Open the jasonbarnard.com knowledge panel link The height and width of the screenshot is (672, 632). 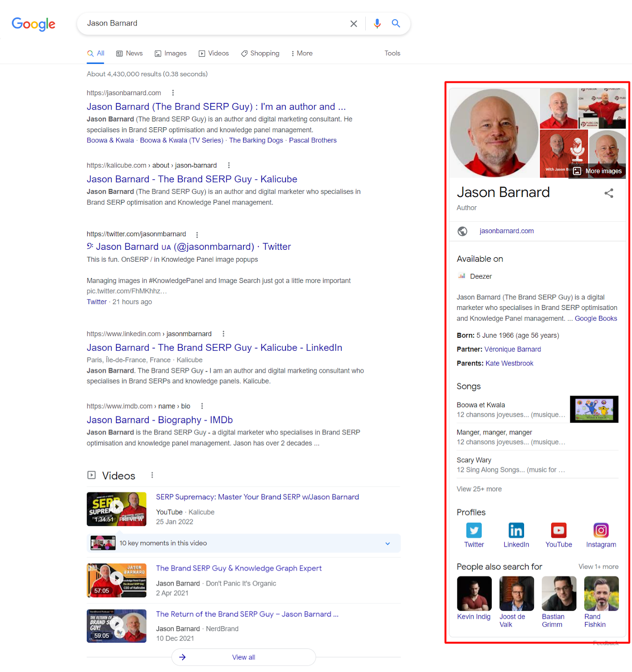507,231
